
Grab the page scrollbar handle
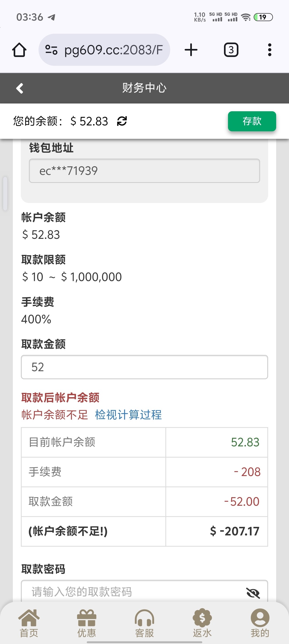5,193
